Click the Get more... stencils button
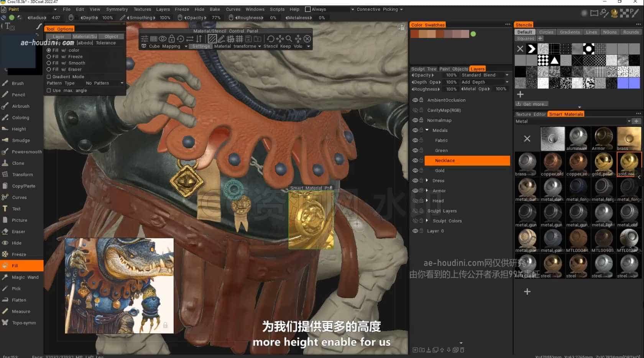Image resolution: width=644 pixels, height=358 pixels. [x=532, y=104]
